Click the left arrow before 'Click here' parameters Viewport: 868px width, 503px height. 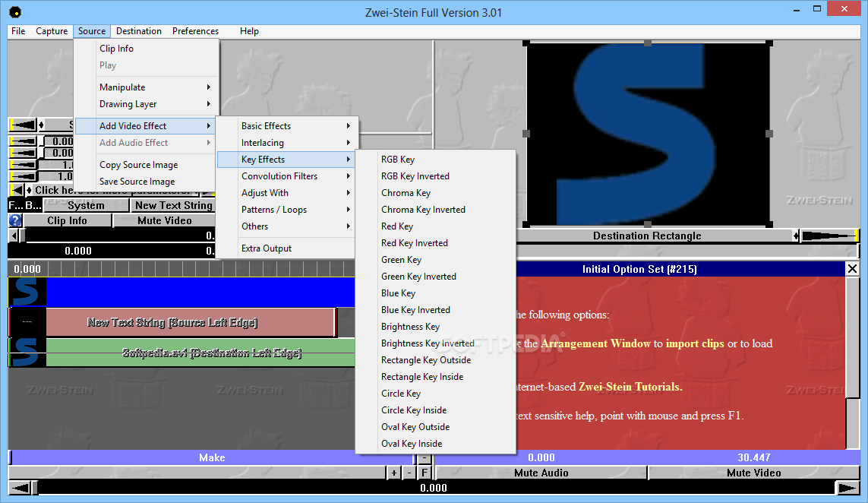pyautogui.click(x=17, y=190)
